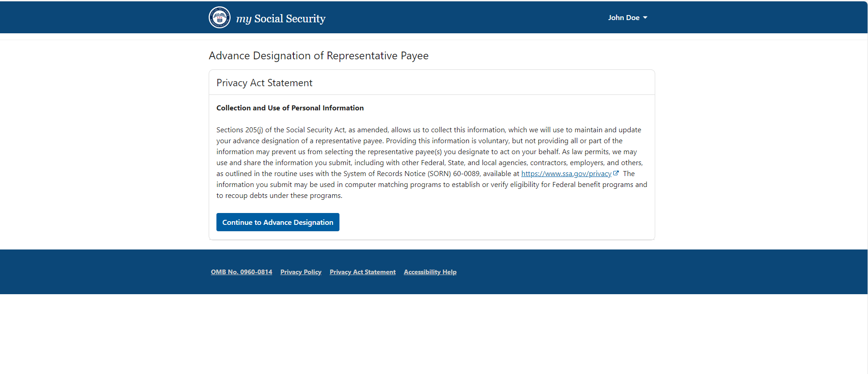Click the Social Security Administration seal logo
Screen dimensions: 868x374
[x=220, y=17]
